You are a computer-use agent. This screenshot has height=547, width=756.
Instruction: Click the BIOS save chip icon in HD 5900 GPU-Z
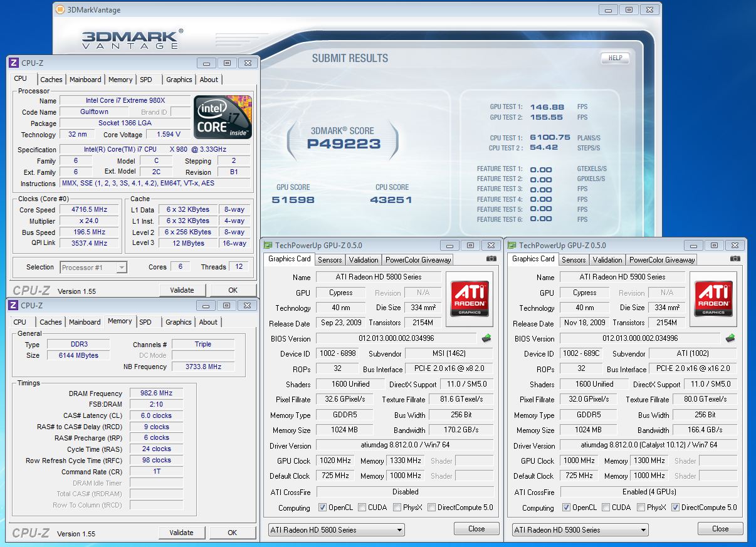[730, 338]
